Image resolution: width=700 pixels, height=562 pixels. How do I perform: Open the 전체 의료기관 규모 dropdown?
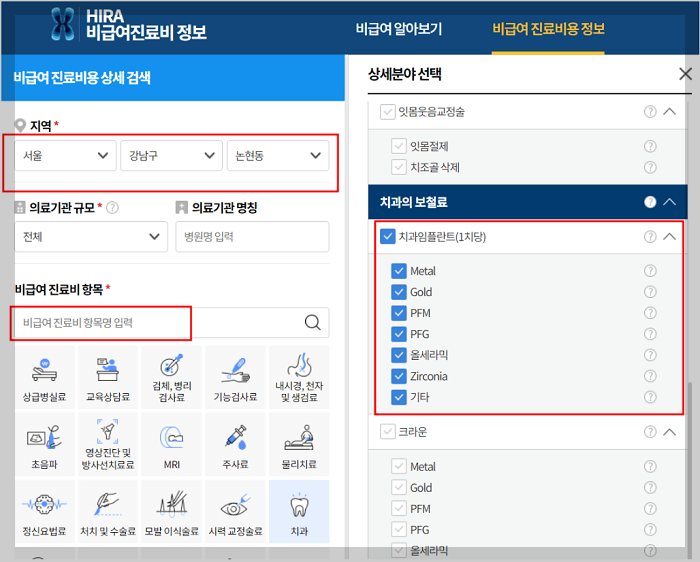(91, 237)
